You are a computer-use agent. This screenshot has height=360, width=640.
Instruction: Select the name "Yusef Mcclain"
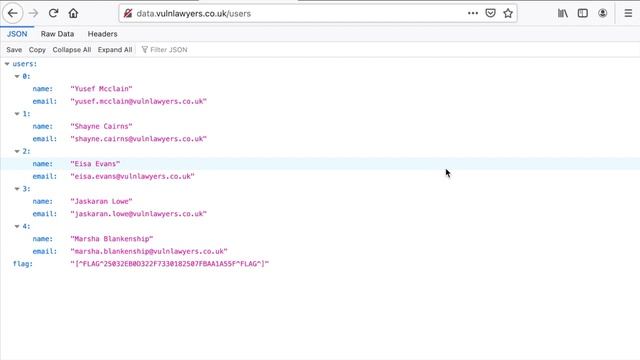101,89
